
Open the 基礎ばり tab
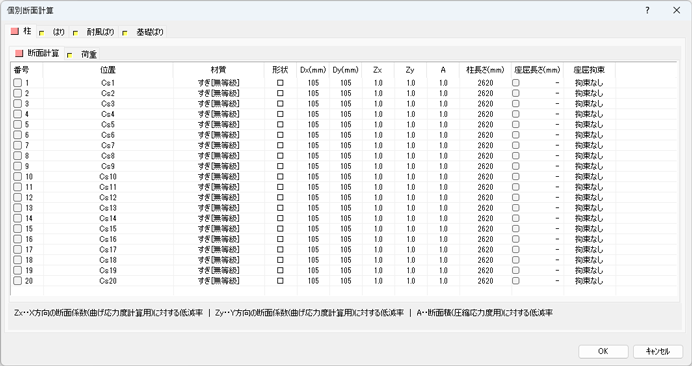(x=144, y=32)
